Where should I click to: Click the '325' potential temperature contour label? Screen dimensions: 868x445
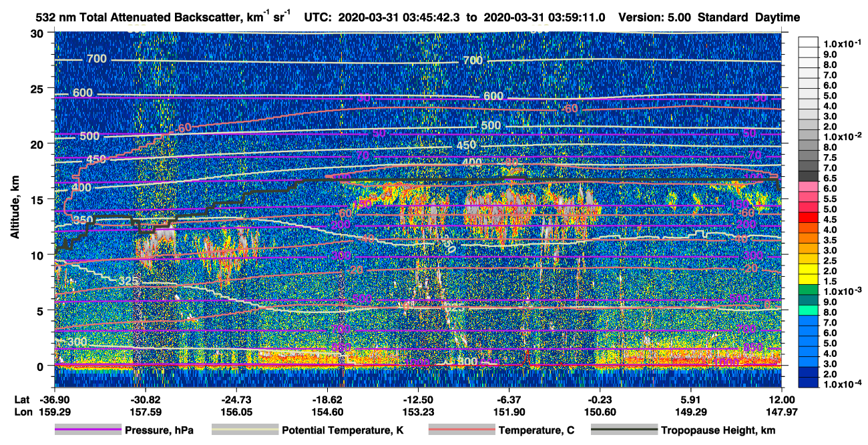click(x=128, y=281)
